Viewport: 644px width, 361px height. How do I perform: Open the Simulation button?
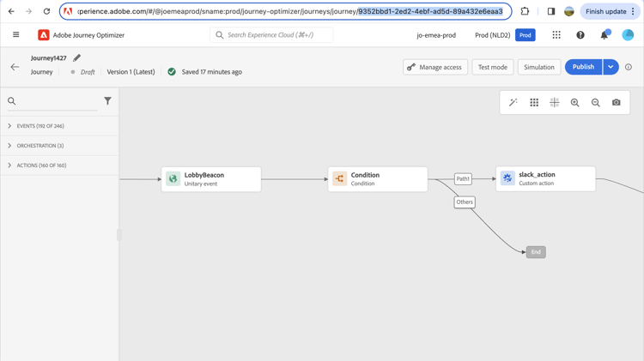[539, 67]
